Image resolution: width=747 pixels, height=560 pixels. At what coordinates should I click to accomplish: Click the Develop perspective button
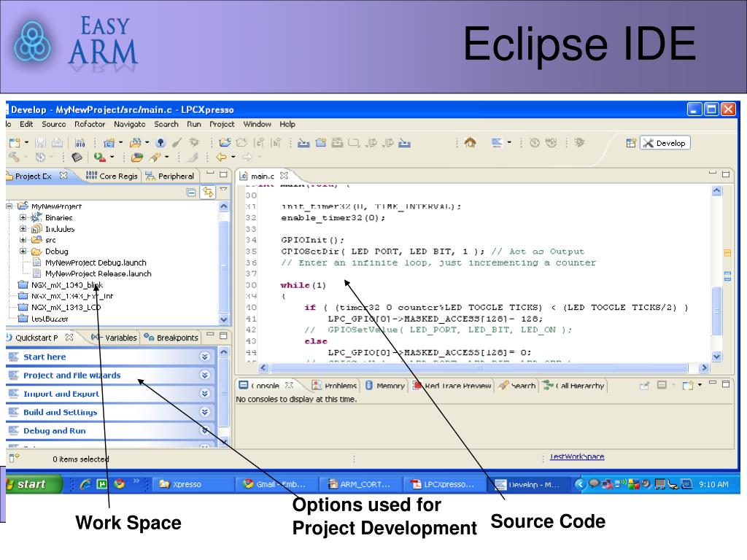click(665, 143)
